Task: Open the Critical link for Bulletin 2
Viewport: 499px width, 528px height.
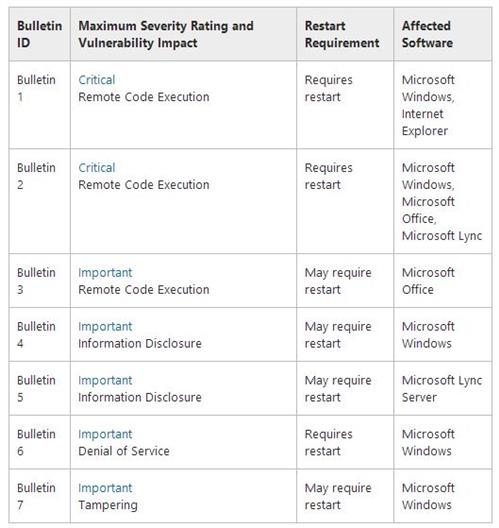Action: (x=97, y=168)
